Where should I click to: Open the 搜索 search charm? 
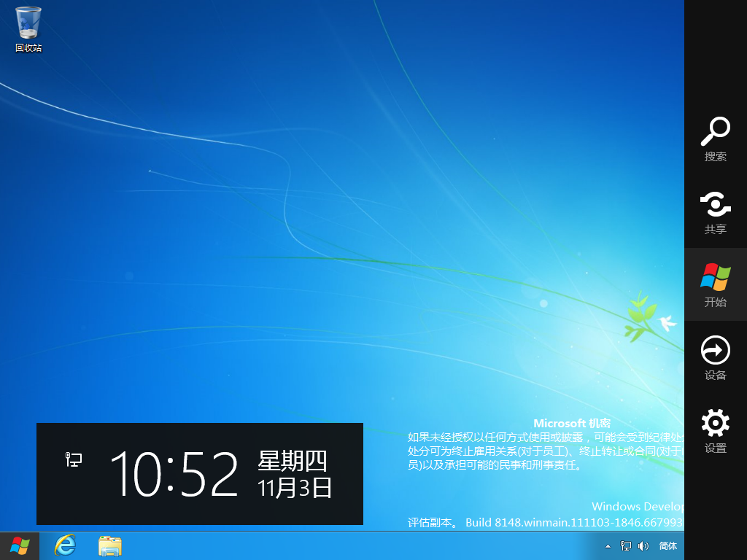point(716,138)
